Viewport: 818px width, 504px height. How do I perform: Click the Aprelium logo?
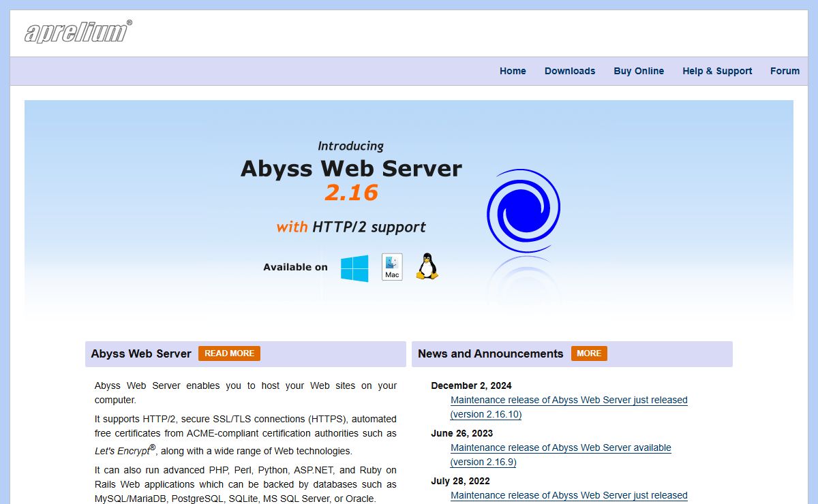(x=78, y=31)
